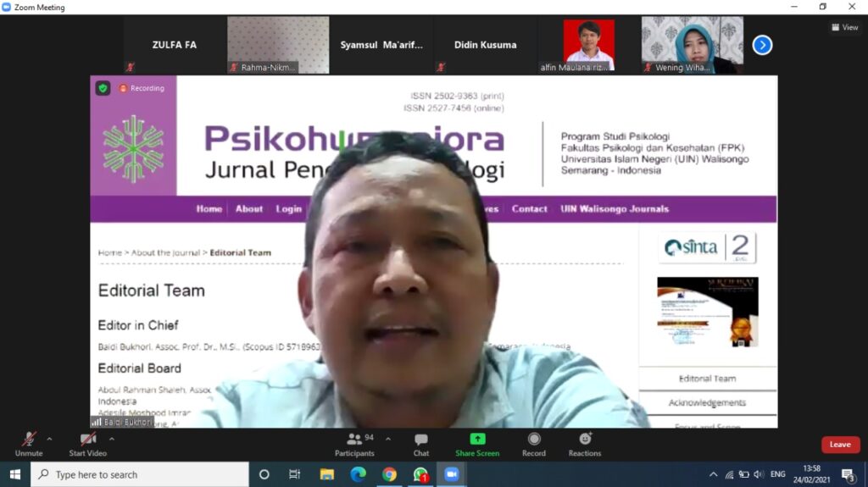
Task: Click the taskbar search box
Action: (140, 474)
